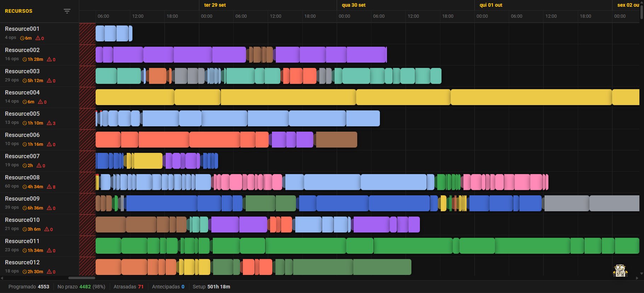Viewport: 644px width, 293px height.
Task: Click the first purple bar on Resource002
Action: 99,55
